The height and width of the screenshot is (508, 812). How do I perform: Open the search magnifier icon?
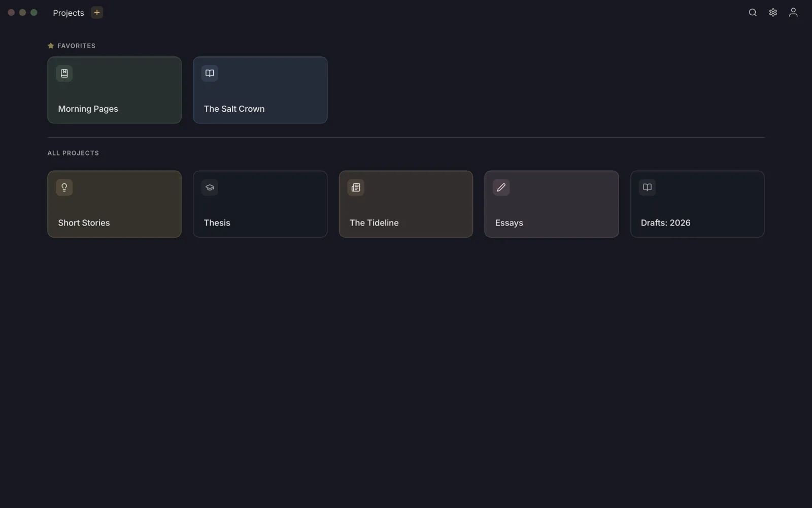coord(753,13)
